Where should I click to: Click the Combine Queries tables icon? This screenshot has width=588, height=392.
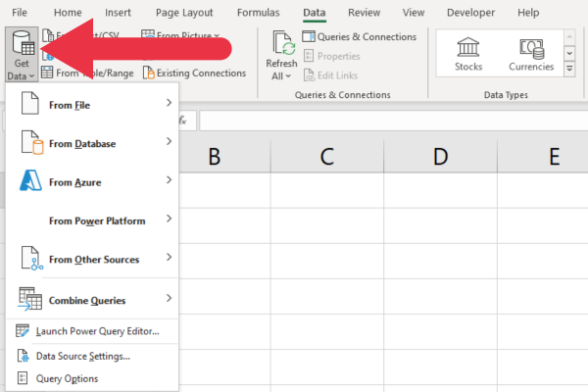pos(30,299)
